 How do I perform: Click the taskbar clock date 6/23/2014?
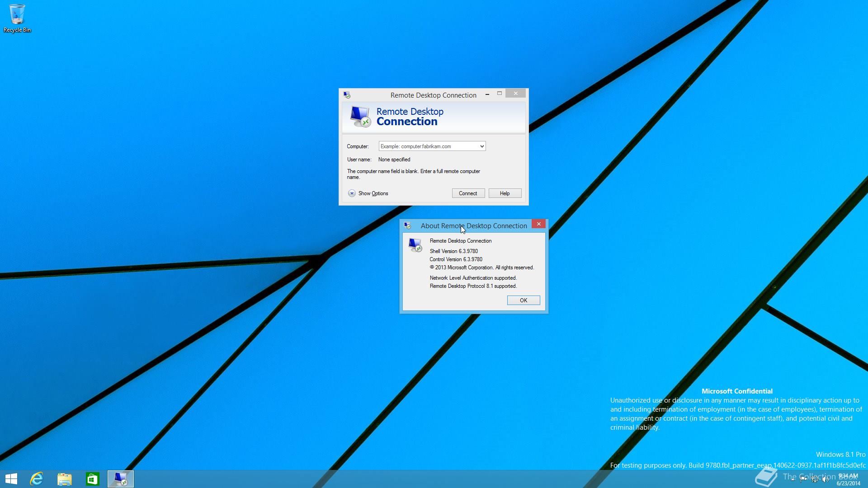[x=848, y=483]
